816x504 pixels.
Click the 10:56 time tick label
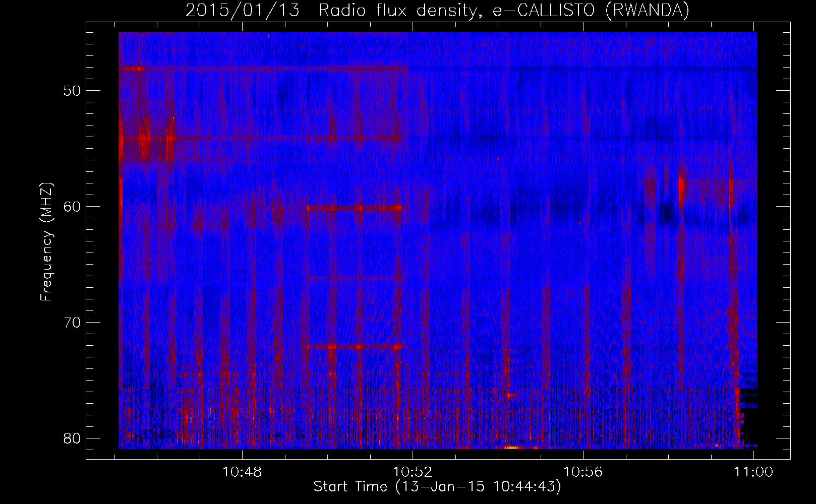coord(584,472)
